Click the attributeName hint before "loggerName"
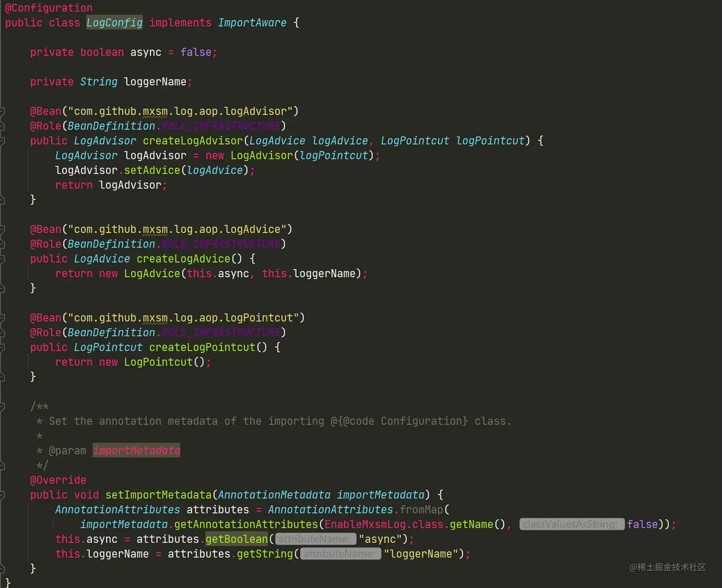Image resolution: width=722 pixels, height=588 pixels. point(340,554)
